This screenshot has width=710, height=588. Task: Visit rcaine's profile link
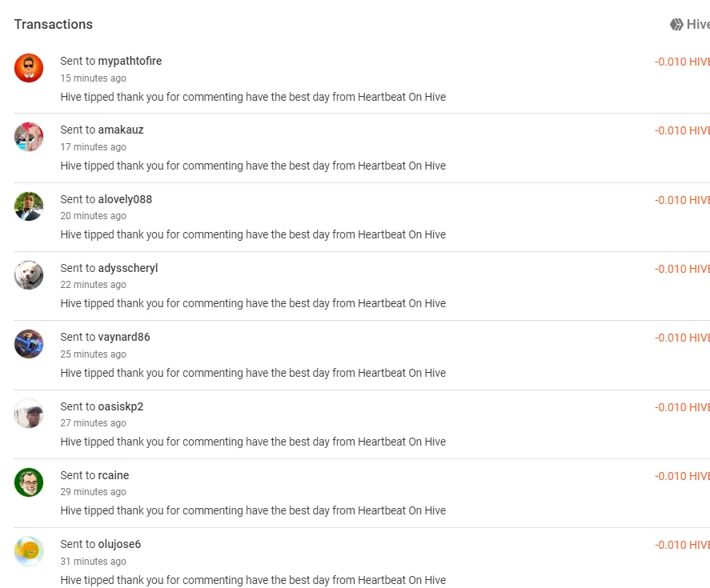coord(114,475)
